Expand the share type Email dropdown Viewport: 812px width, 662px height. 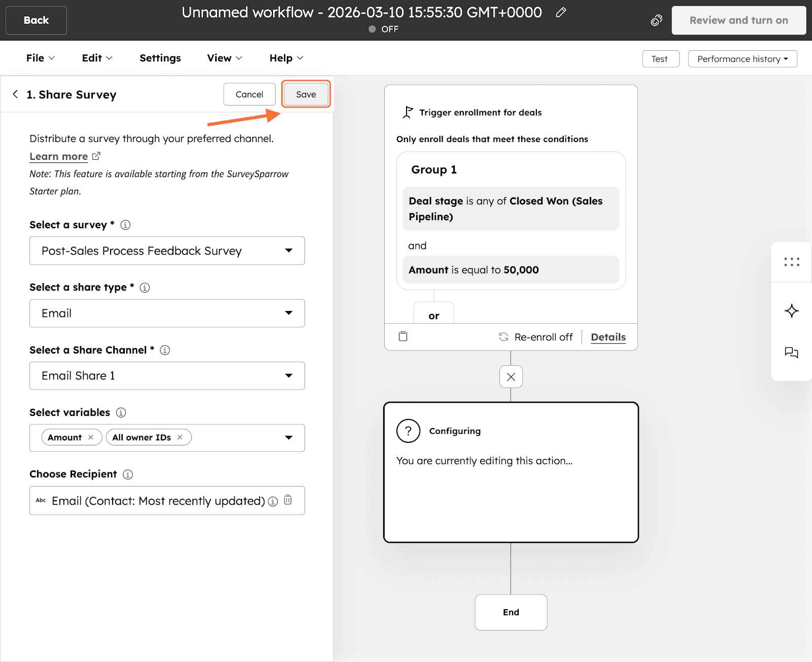[167, 313]
